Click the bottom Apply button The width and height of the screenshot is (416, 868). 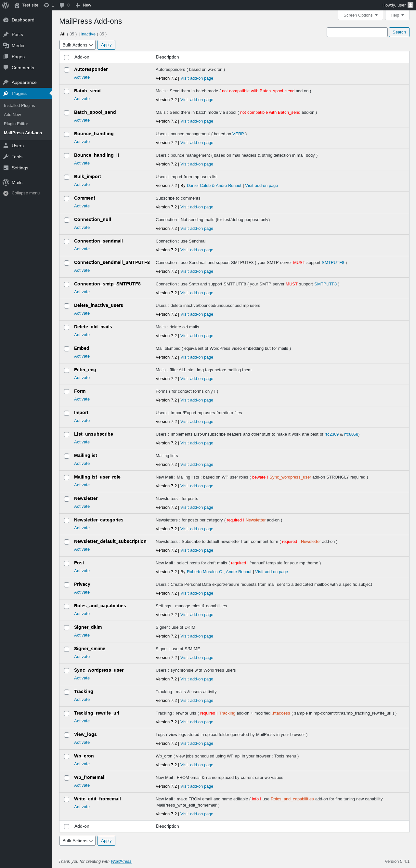(x=107, y=841)
